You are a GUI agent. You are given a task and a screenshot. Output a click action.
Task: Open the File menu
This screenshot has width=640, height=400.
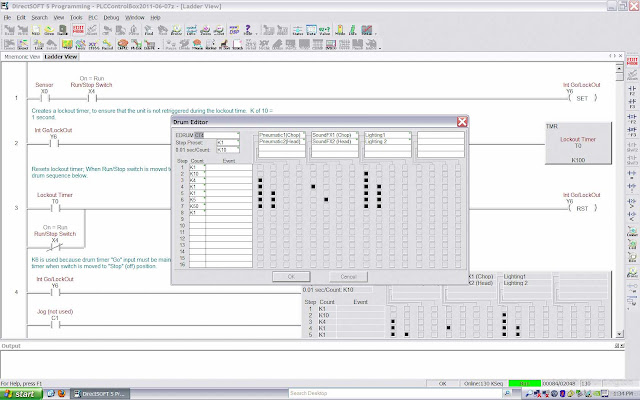tap(7, 18)
